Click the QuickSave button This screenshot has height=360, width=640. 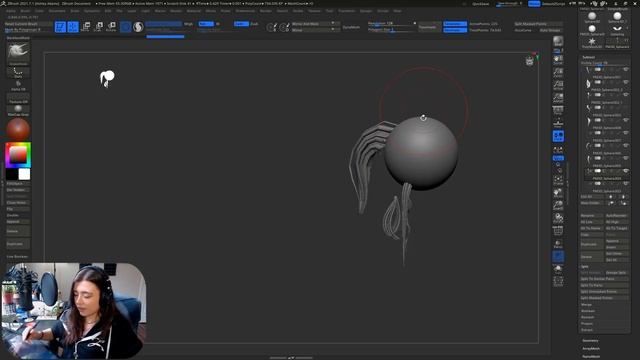click(x=480, y=4)
